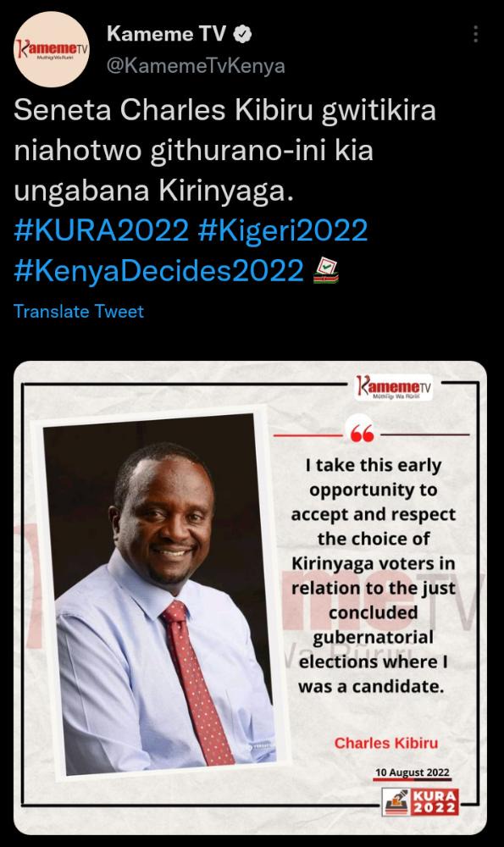Click the quoted concession statement text
This screenshot has height=847, width=504.
[x=374, y=576]
